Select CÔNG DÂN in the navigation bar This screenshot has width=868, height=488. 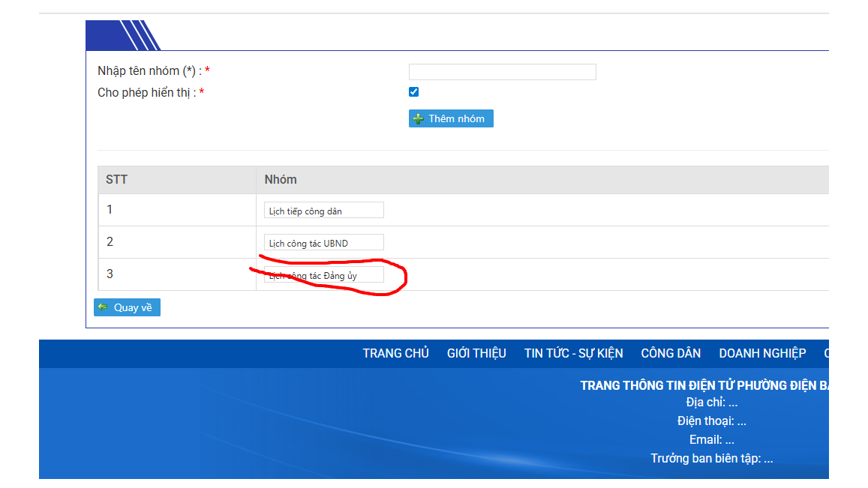point(671,353)
